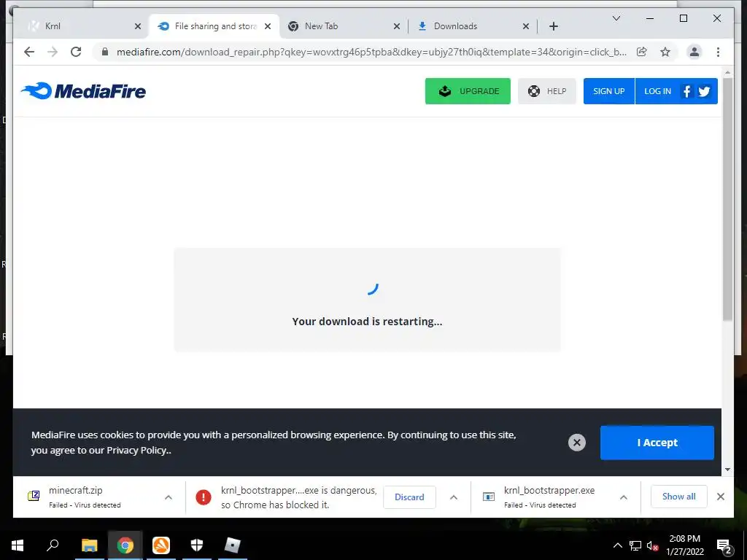Switch to the Downloads tab
This screenshot has height=560, width=747.
pyautogui.click(x=473, y=26)
